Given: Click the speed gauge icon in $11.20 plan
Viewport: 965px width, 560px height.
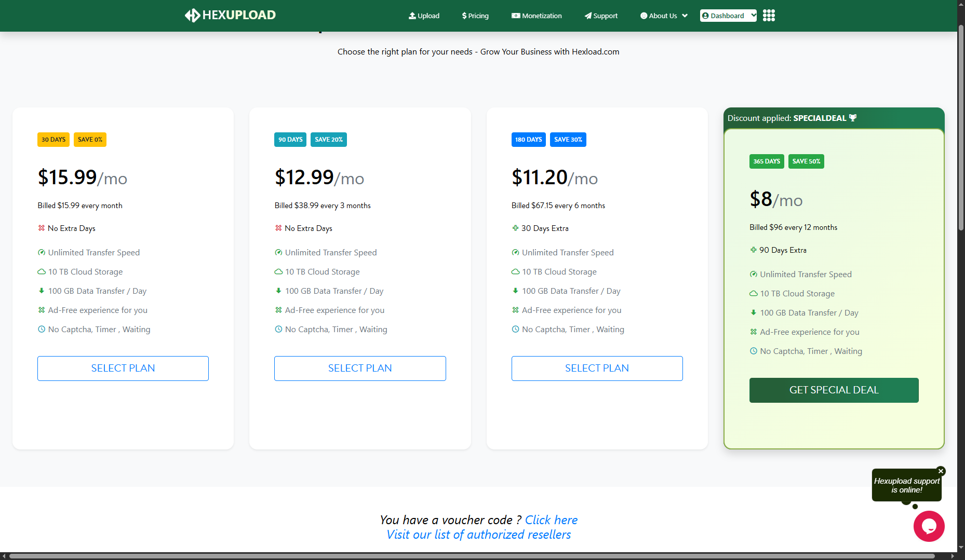Looking at the screenshot, I should coord(515,252).
